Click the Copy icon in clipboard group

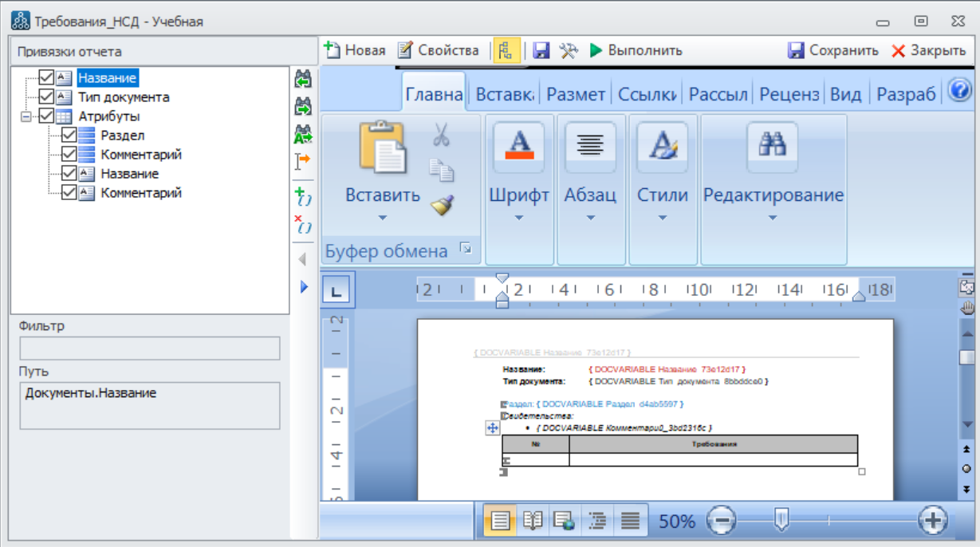441,170
